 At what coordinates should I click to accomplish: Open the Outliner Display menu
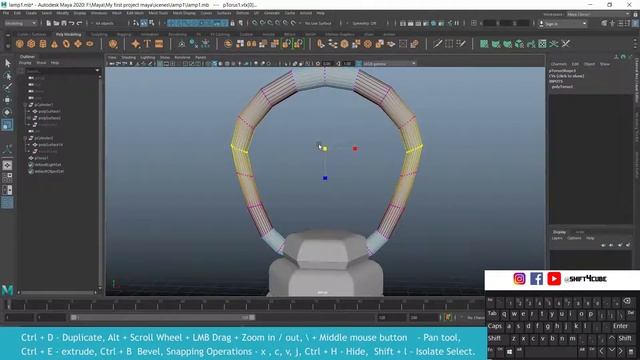25,63
